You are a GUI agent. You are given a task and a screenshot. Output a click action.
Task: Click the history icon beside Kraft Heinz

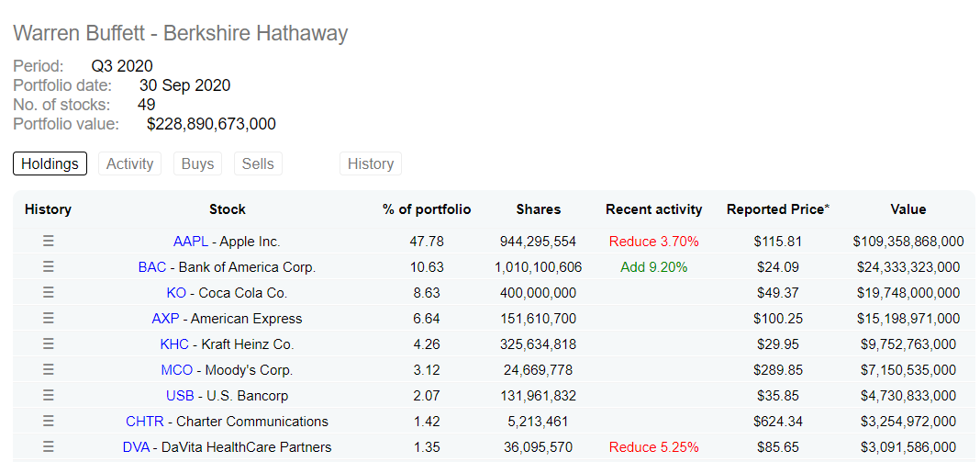tap(49, 344)
